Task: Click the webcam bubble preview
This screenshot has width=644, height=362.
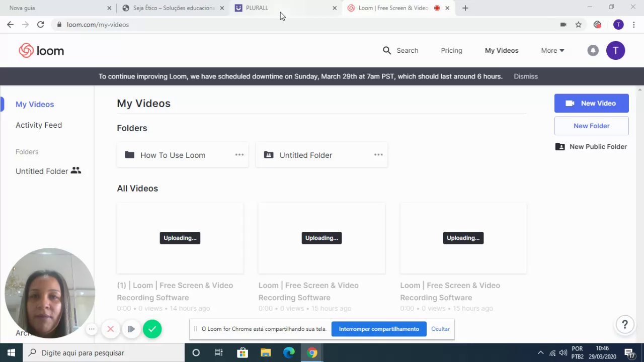Action: click(x=49, y=293)
